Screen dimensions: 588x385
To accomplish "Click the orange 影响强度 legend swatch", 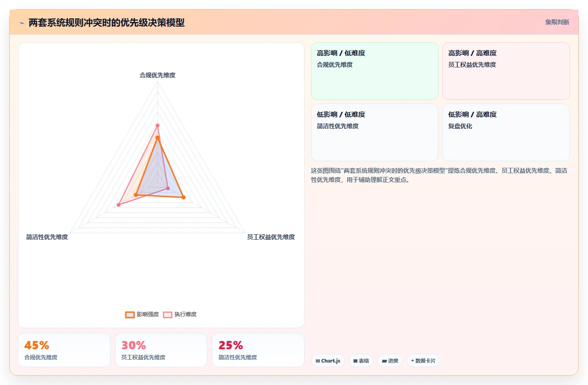I will 130,314.
